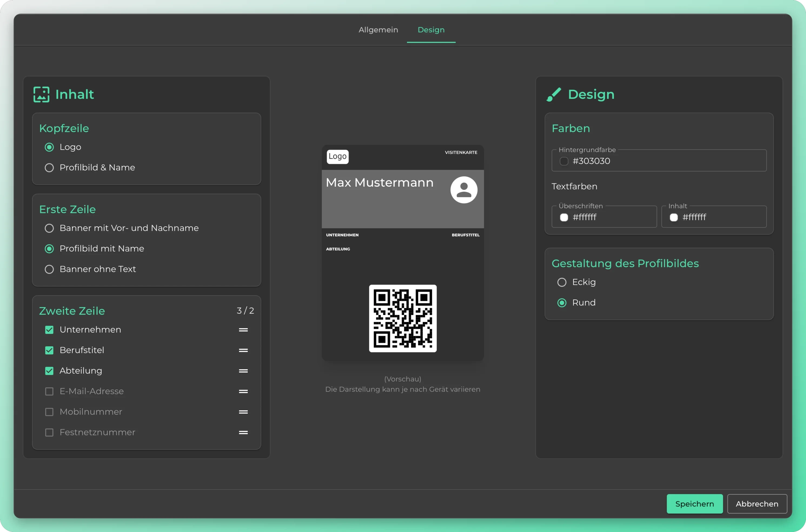This screenshot has height=532, width=806.
Task: Edit the Überschriften hex value field
Action: pos(604,216)
